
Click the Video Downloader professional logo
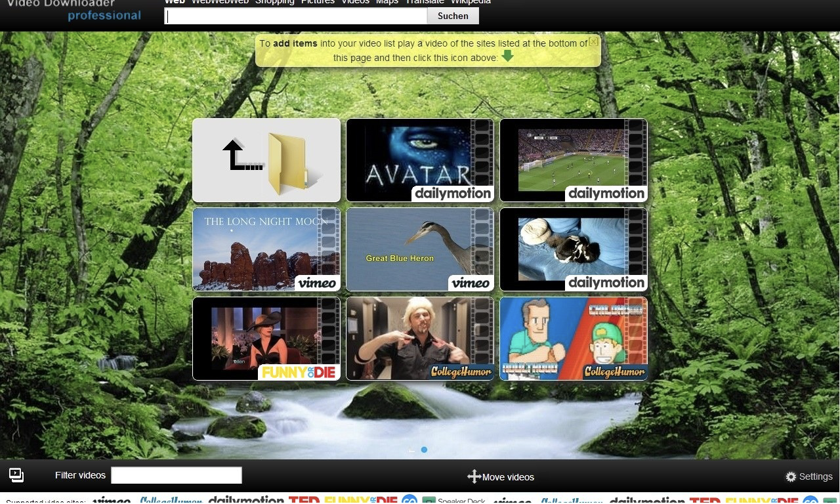pos(73,10)
